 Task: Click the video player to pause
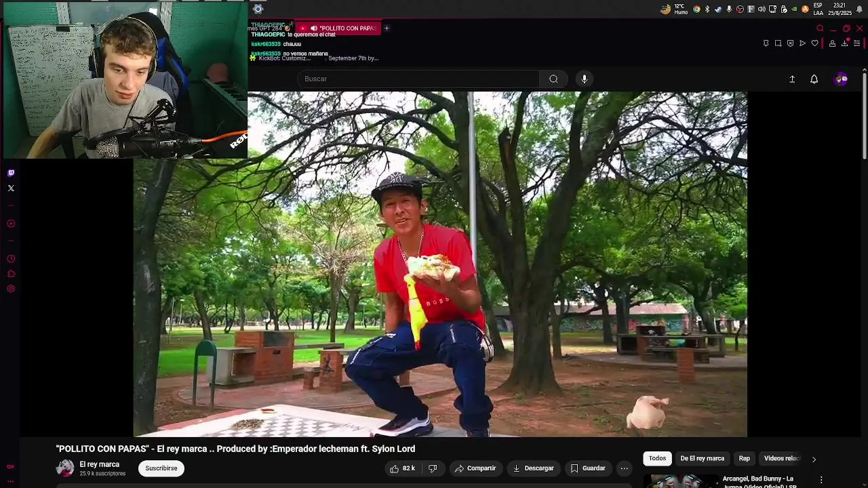tap(440, 264)
